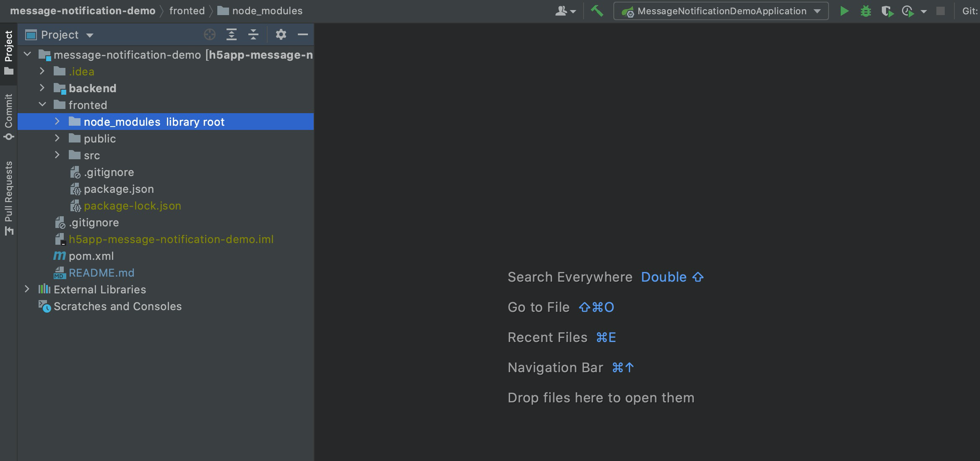Collapse all nodes in the Project tree

coord(253,34)
